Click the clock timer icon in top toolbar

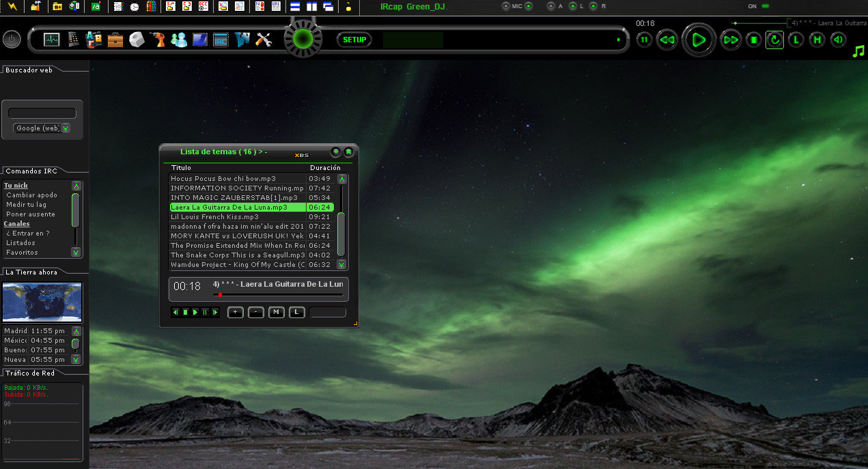coord(135,6)
